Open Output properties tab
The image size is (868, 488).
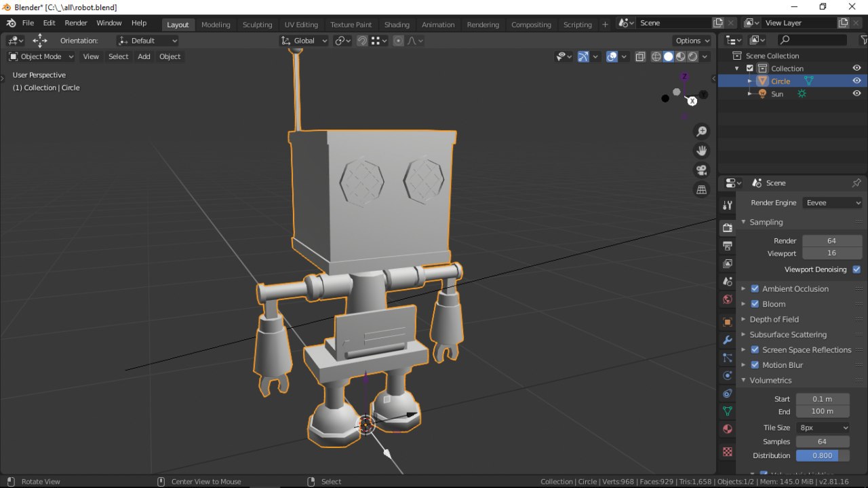point(728,245)
